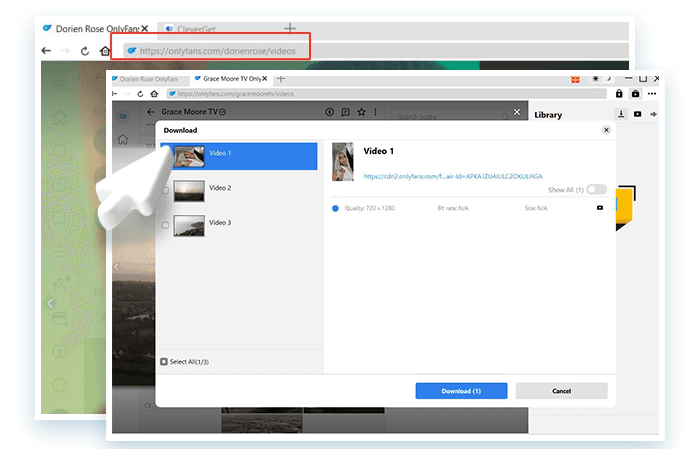The width and height of the screenshot is (684, 449).
Task: Open a new tab with the plus icon
Action: coord(290,28)
